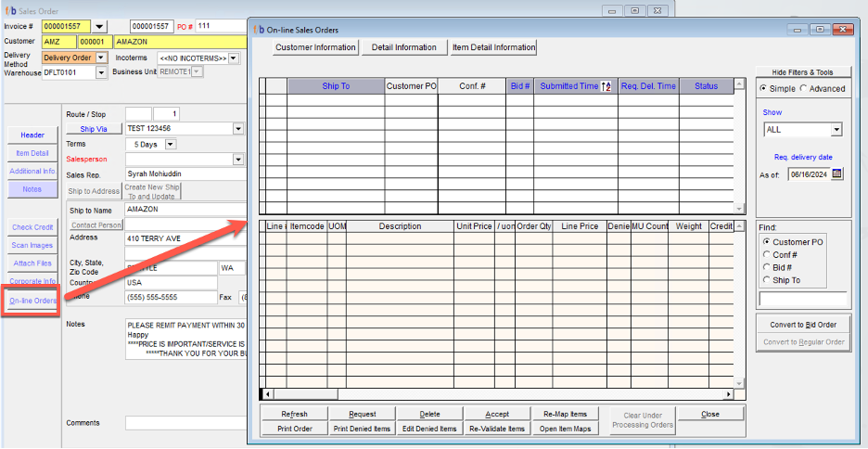Click the On-line Orders sidebar link
The image size is (868, 449).
[x=32, y=301]
